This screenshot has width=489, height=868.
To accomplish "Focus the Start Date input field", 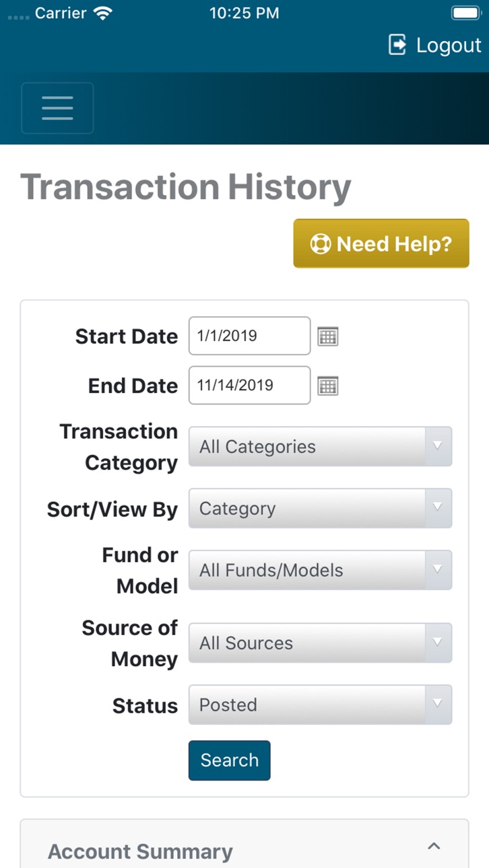I will pos(249,336).
